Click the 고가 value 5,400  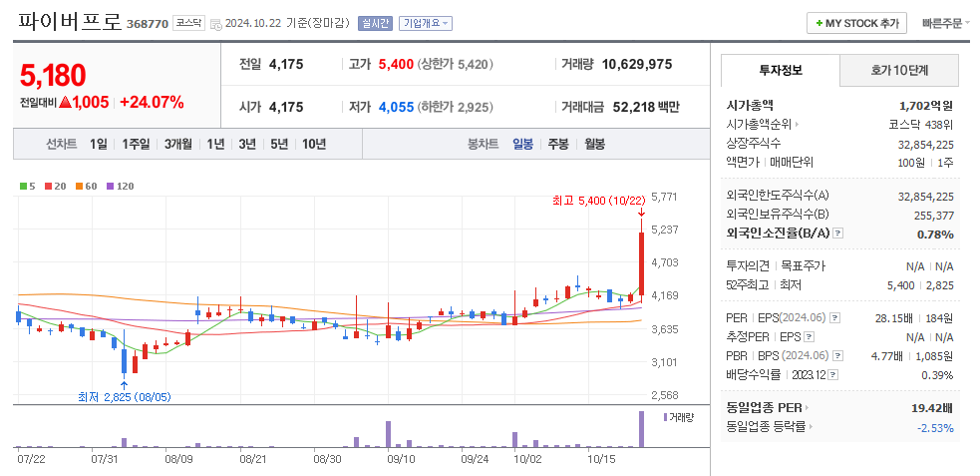click(396, 64)
